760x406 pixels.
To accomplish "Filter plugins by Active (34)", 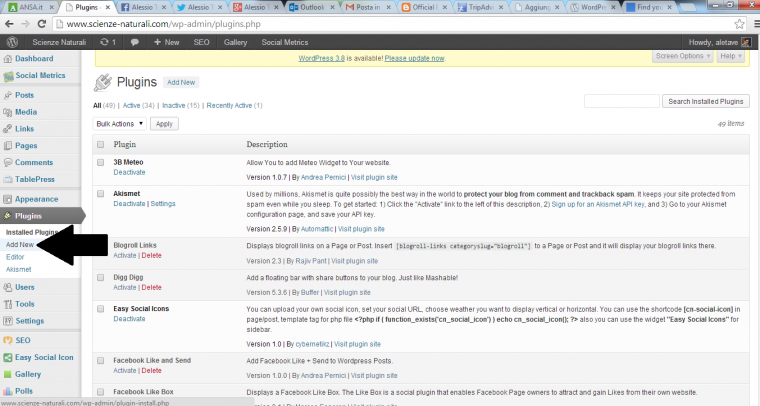I will pos(138,106).
